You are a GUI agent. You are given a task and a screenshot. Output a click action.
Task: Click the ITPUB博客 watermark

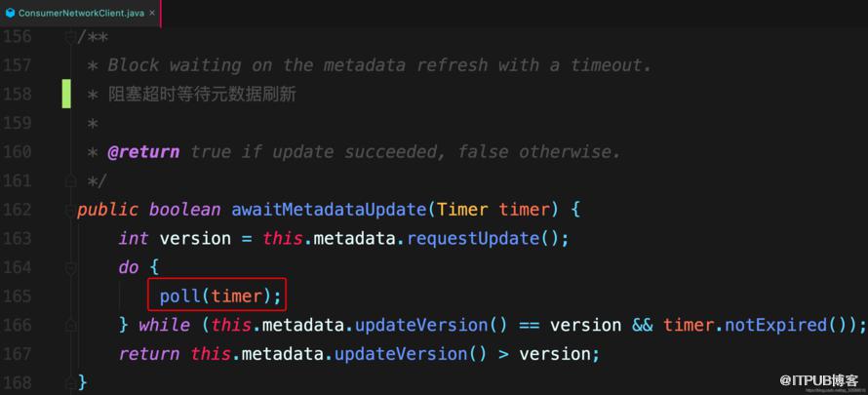click(x=819, y=380)
